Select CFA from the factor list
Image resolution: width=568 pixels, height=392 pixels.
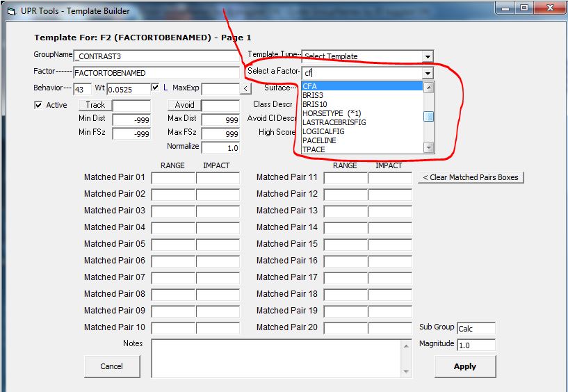362,86
